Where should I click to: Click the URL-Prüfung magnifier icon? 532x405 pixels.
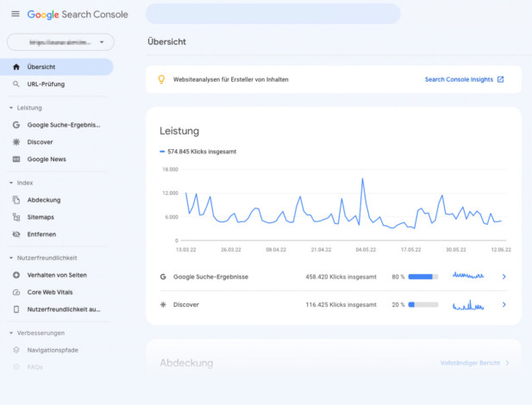[x=16, y=84]
